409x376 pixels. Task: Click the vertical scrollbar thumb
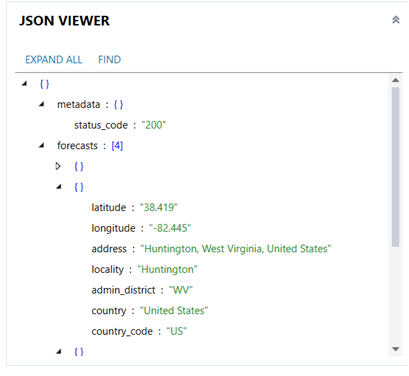coord(396,167)
